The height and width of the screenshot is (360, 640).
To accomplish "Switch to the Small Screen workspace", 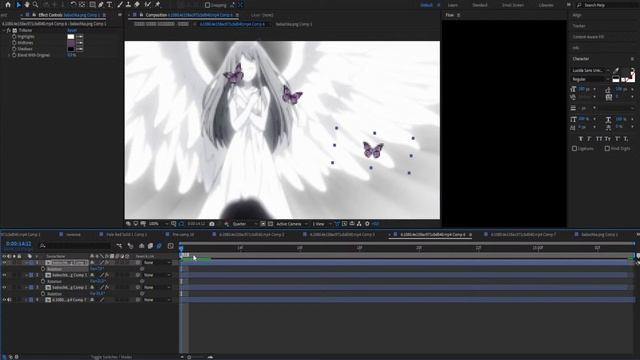I will 513,5.
